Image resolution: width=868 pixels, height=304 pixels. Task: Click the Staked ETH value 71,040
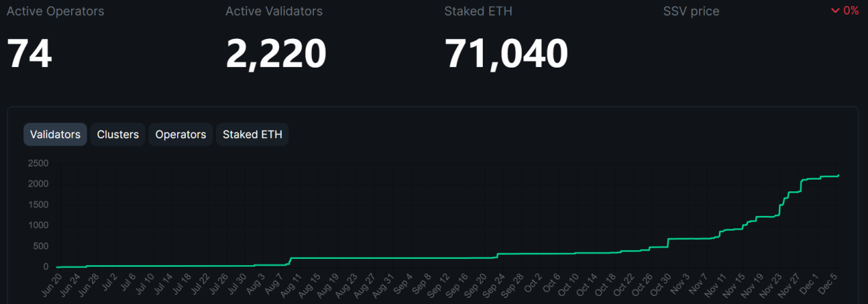point(506,53)
